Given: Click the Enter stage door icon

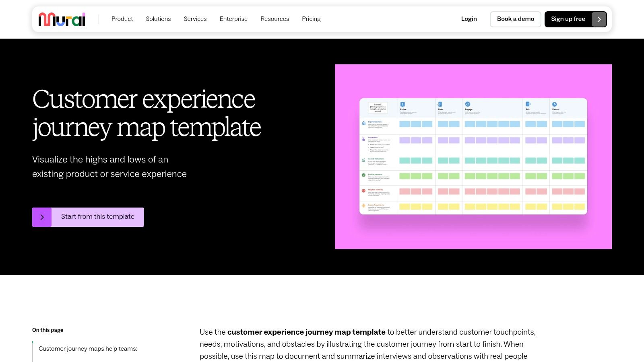Looking at the screenshot, I should coord(440,104).
